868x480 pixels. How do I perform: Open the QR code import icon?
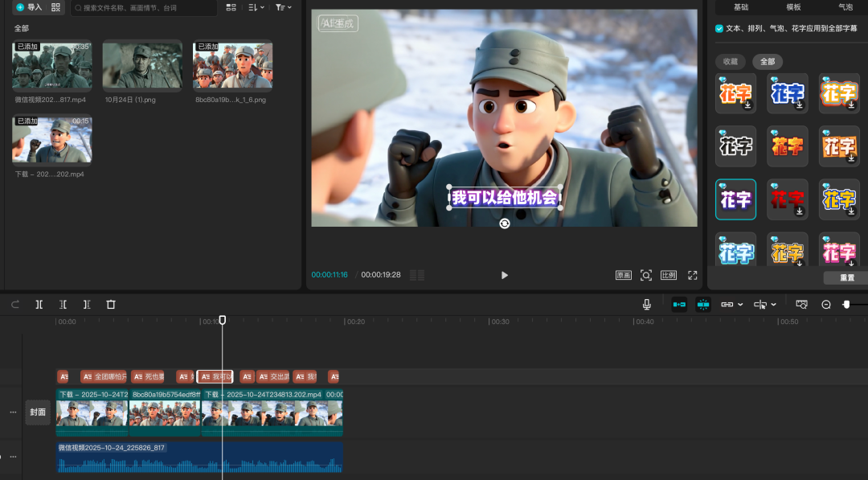[55, 7]
